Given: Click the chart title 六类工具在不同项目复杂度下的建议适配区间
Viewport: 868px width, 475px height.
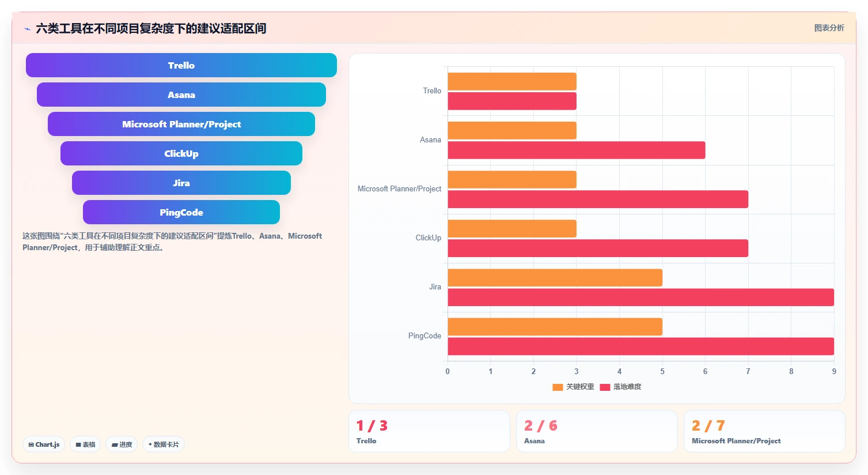Looking at the screenshot, I should (x=151, y=28).
